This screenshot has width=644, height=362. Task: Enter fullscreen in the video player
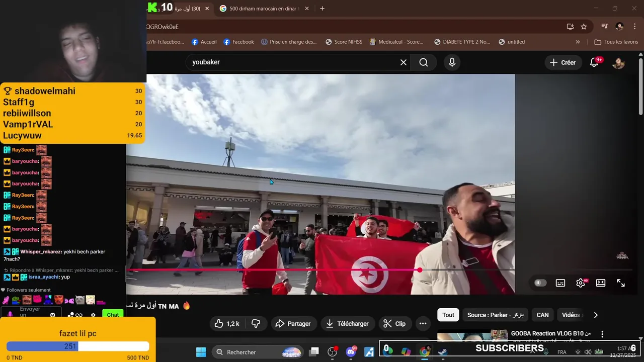pos(621,283)
